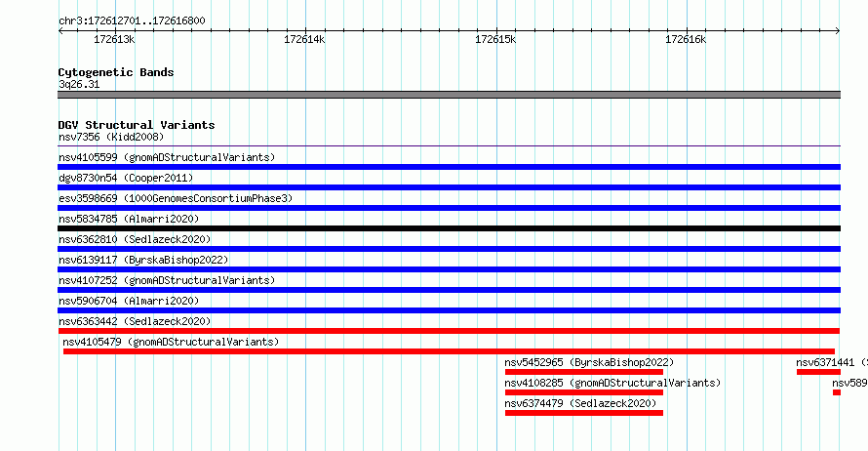The width and height of the screenshot is (868, 451).
Task: Open the nsv6374479 (Sedlazeck2020) label
Action: [580, 403]
